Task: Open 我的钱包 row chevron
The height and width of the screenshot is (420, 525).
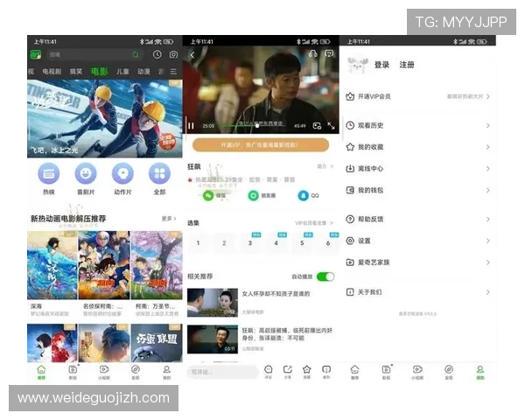Action: (488, 190)
